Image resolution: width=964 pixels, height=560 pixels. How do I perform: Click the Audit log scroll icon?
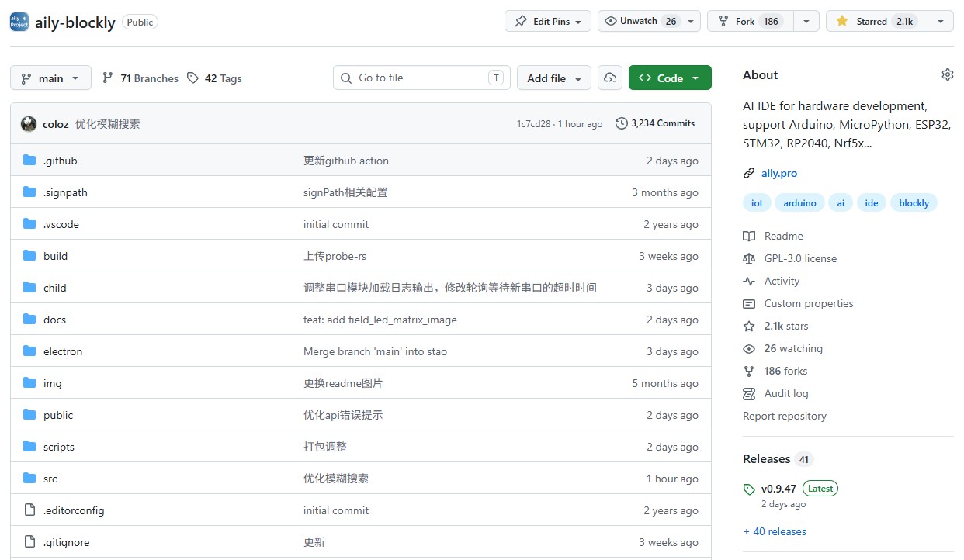(x=748, y=393)
